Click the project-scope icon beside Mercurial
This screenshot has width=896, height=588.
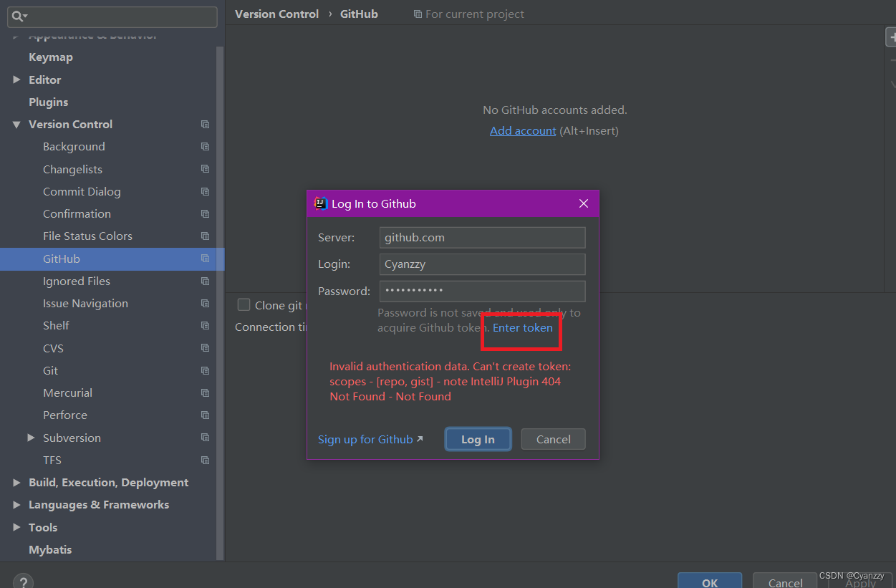pyautogui.click(x=205, y=393)
